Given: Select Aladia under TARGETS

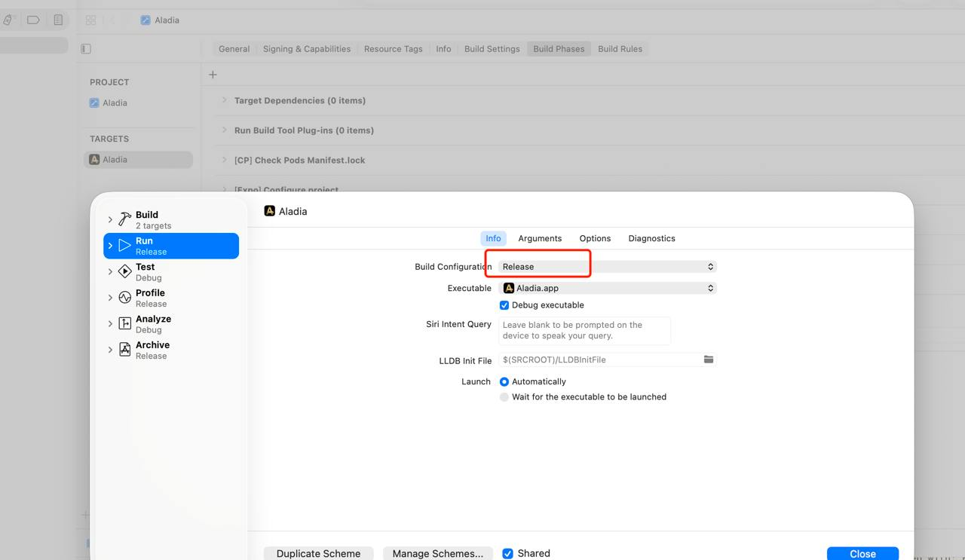Looking at the screenshot, I should click(139, 160).
